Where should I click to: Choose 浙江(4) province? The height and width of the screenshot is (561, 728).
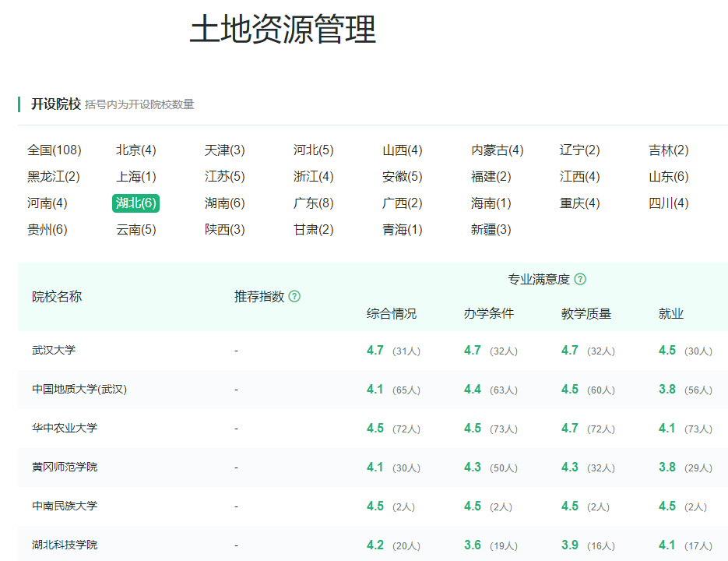[x=314, y=177]
